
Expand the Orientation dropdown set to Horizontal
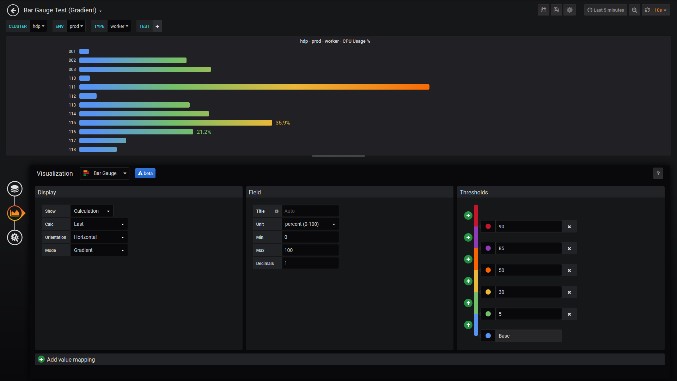click(99, 237)
